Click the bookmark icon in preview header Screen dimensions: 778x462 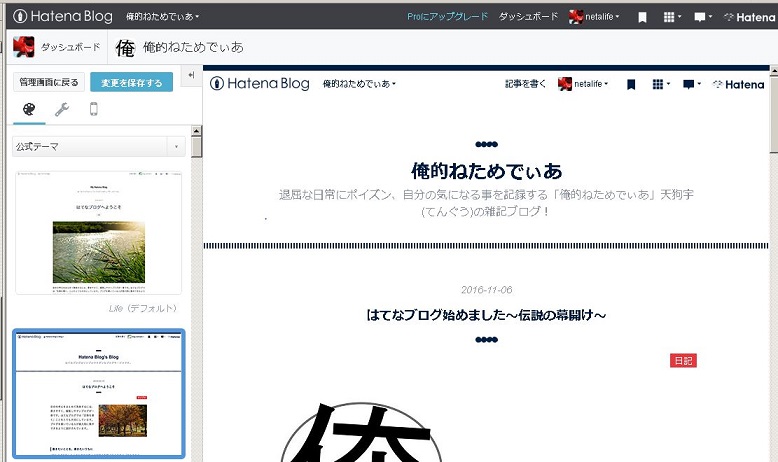coord(631,85)
